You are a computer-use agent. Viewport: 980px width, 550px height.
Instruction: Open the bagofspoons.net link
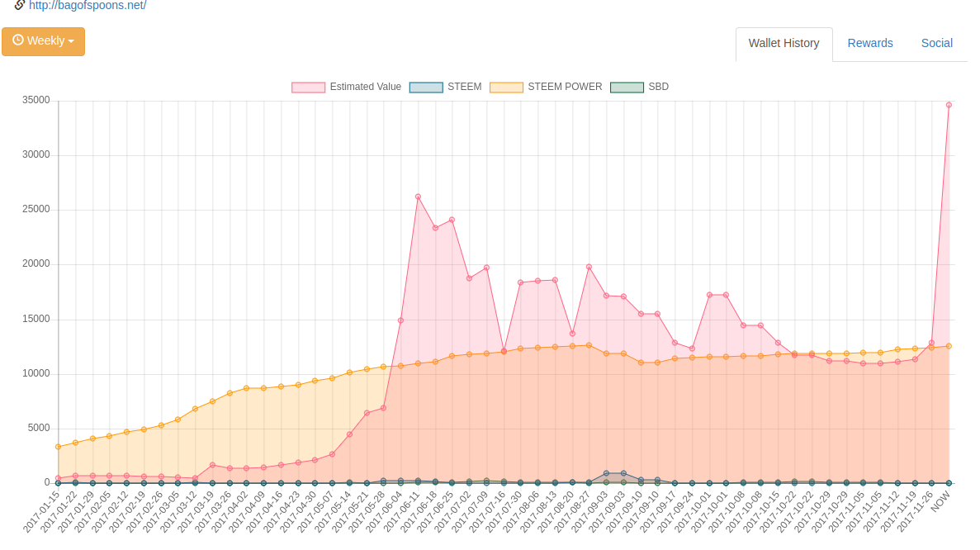pos(88,6)
